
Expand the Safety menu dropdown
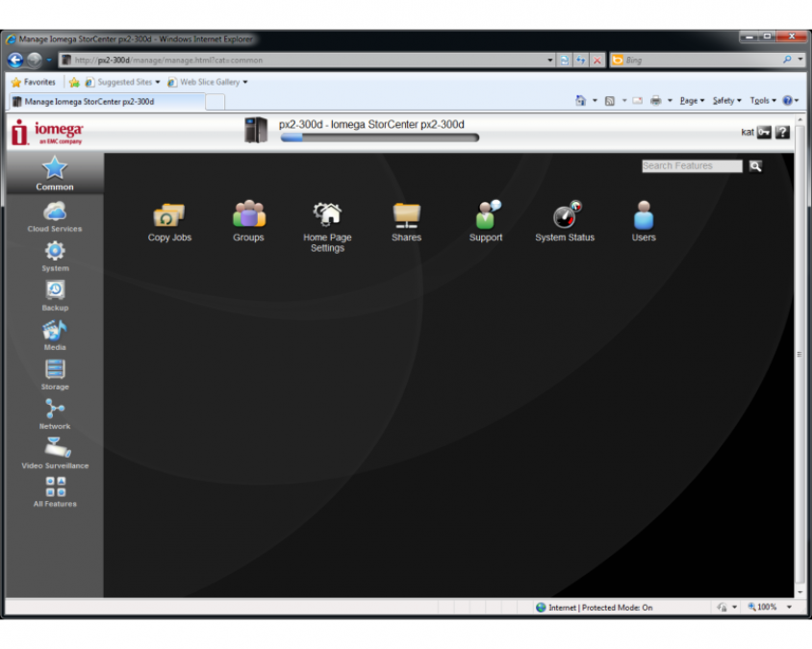[726, 101]
